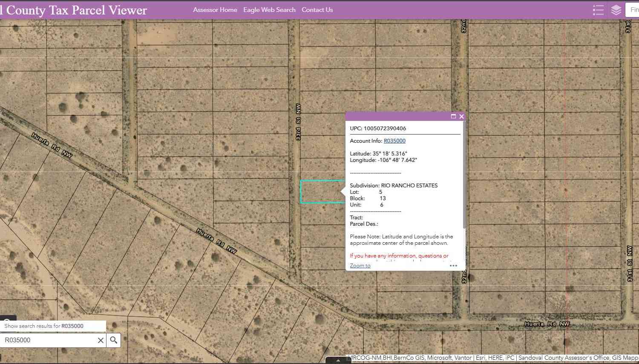Open popup more-actions ellipsis menu
639x364 pixels.
click(453, 266)
